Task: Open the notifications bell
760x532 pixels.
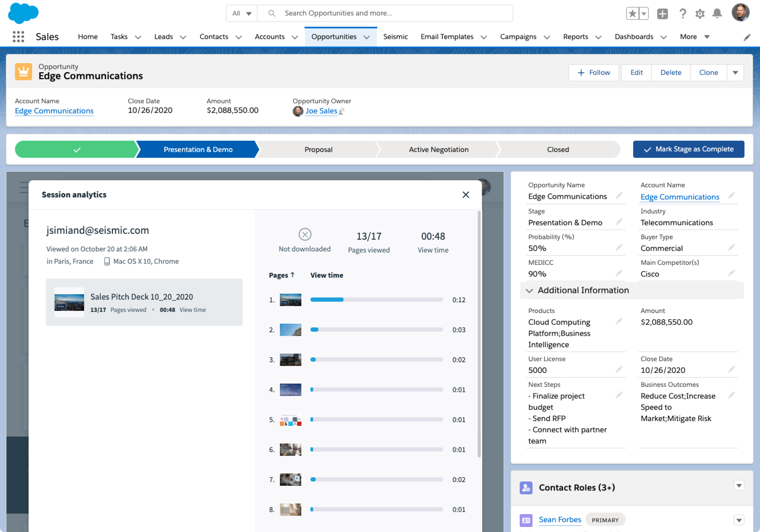Action: pyautogui.click(x=717, y=13)
